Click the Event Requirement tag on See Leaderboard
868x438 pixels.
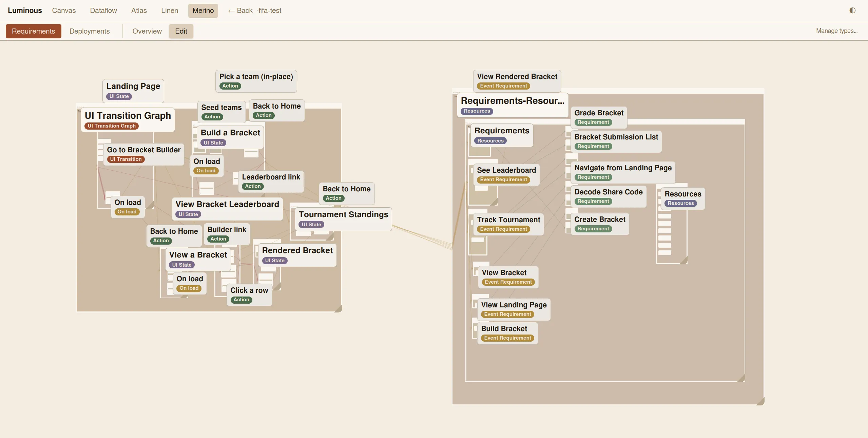pos(503,179)
